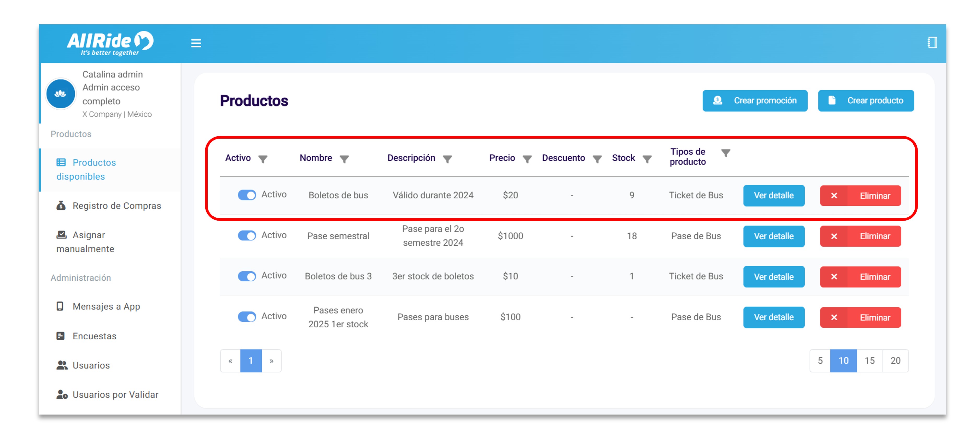Click the AllRide logo
The height and width of the screenshot is (443, 980).
[x=110, y=43]
